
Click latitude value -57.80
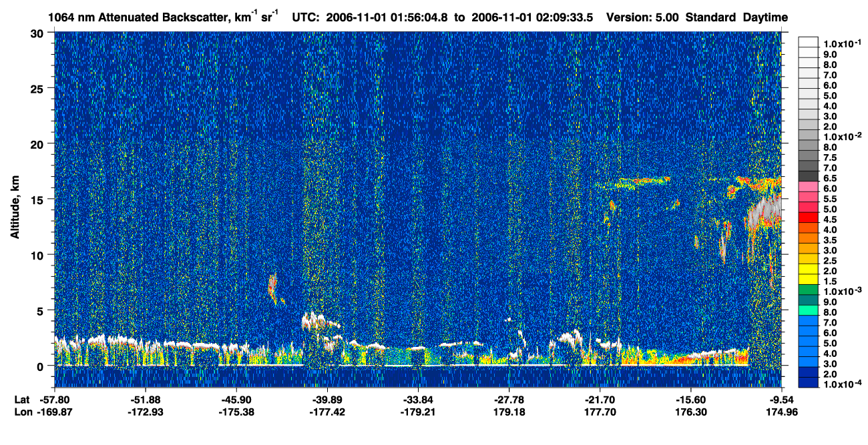[55, 400]
